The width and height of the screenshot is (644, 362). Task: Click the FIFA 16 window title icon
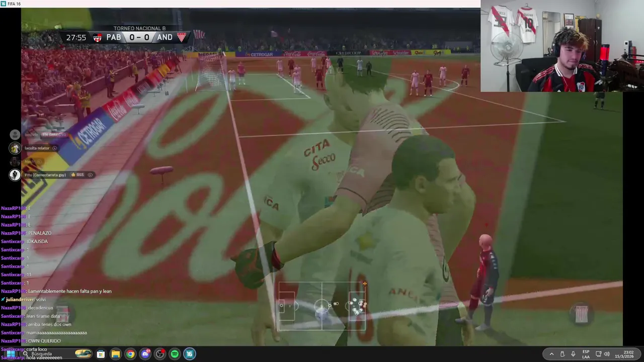(x=4, y=4)
